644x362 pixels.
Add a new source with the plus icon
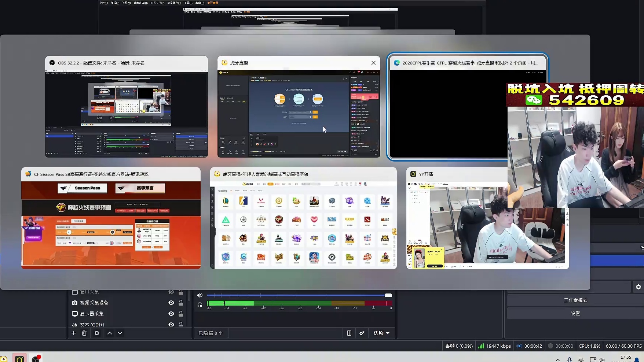coord(74,333)
